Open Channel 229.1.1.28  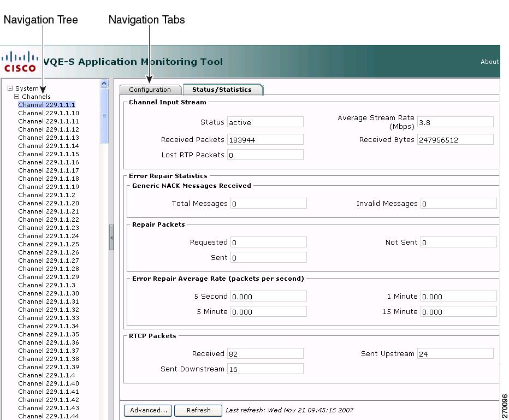[49, 269]
